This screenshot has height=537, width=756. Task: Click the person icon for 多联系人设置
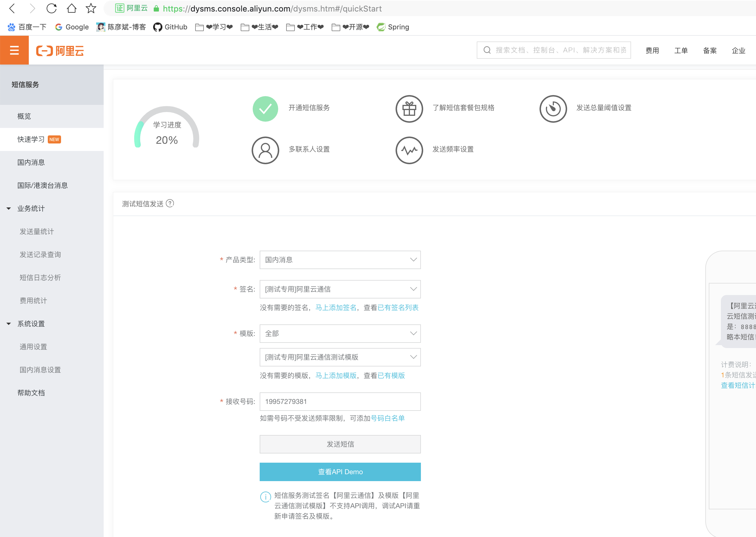pos(265,150)
